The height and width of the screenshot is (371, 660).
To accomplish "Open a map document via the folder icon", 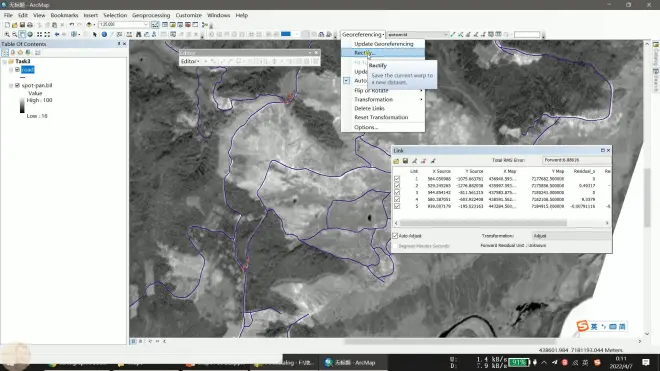I will 14,25.
